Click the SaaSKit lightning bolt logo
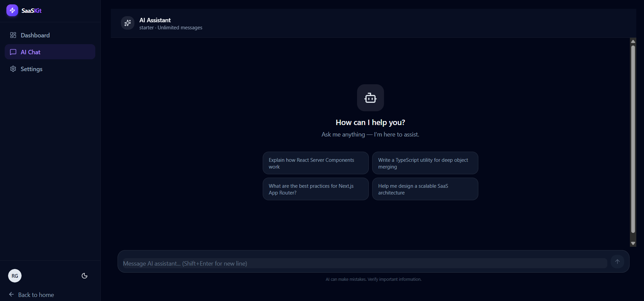 (12, 10)
